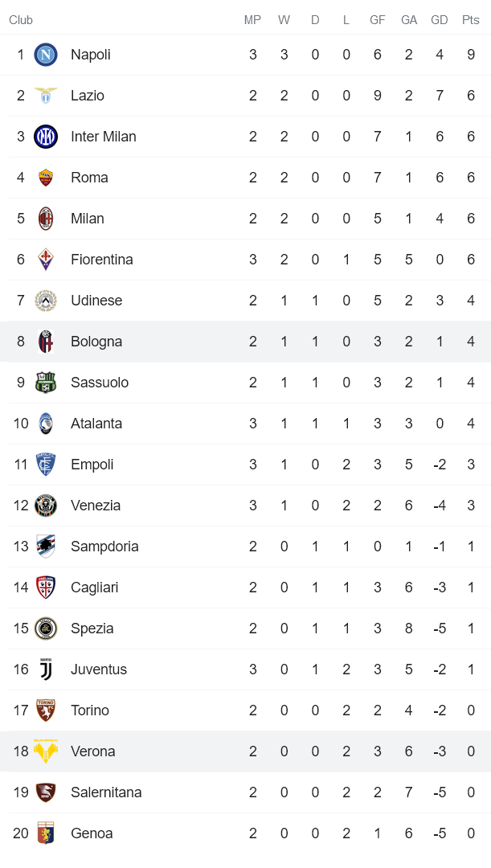Click the Bologna team name
Screen dimensions: 491x868
[96, 342]
